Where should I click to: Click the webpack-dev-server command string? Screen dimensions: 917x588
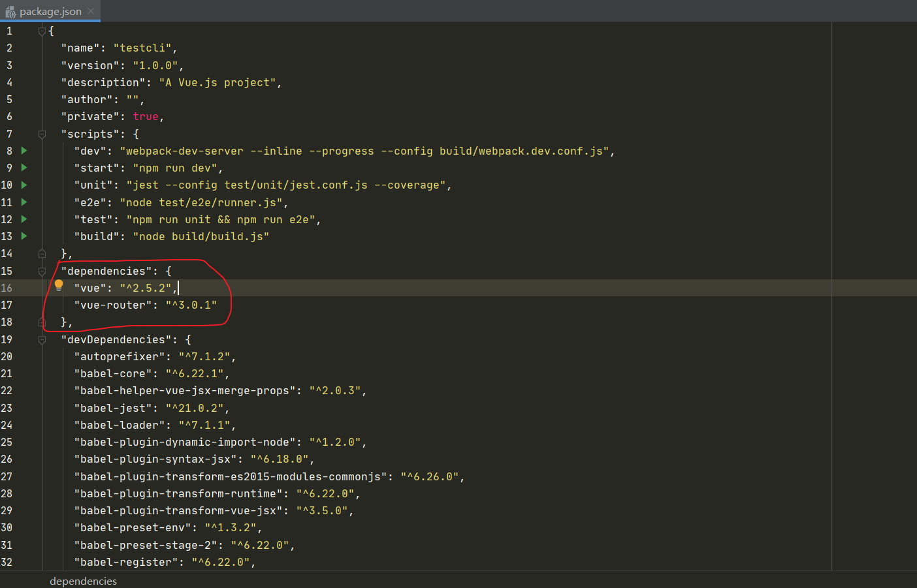364,151
